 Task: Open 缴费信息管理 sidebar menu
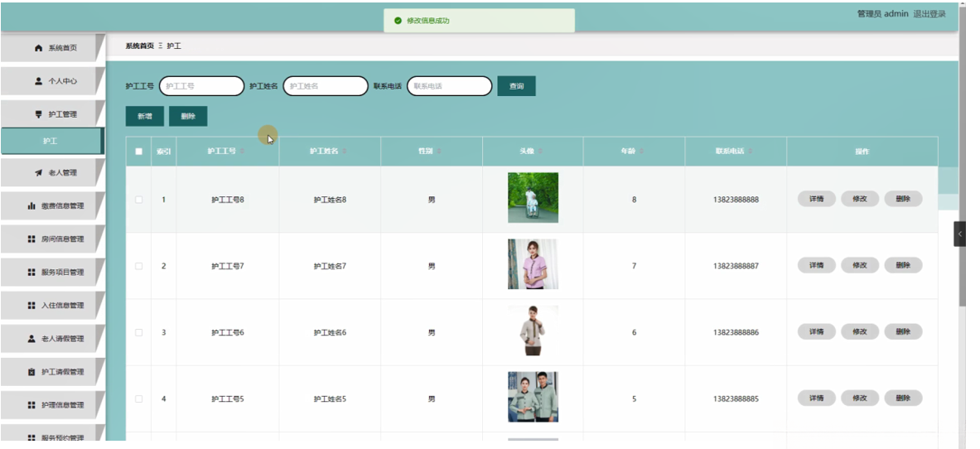52,205
